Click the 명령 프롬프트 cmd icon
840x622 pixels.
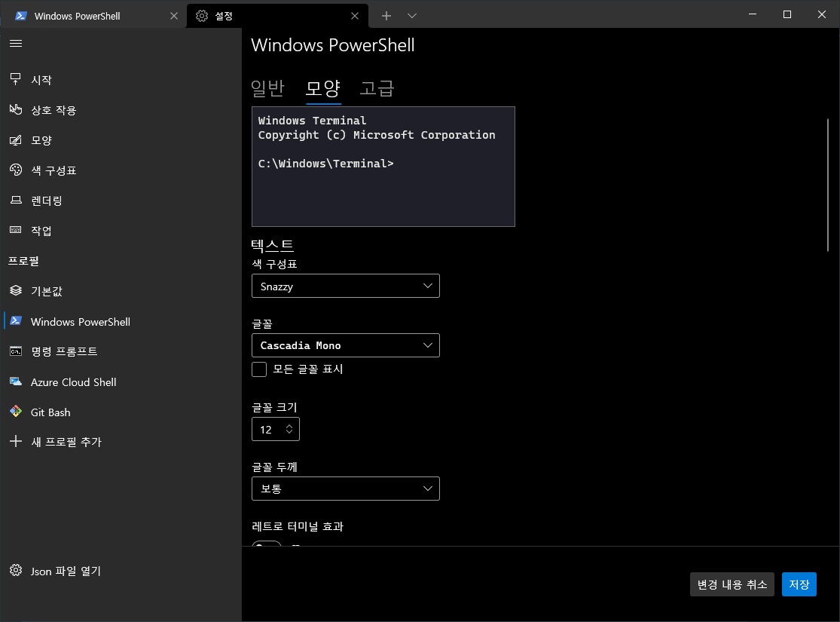pos(16,351)
